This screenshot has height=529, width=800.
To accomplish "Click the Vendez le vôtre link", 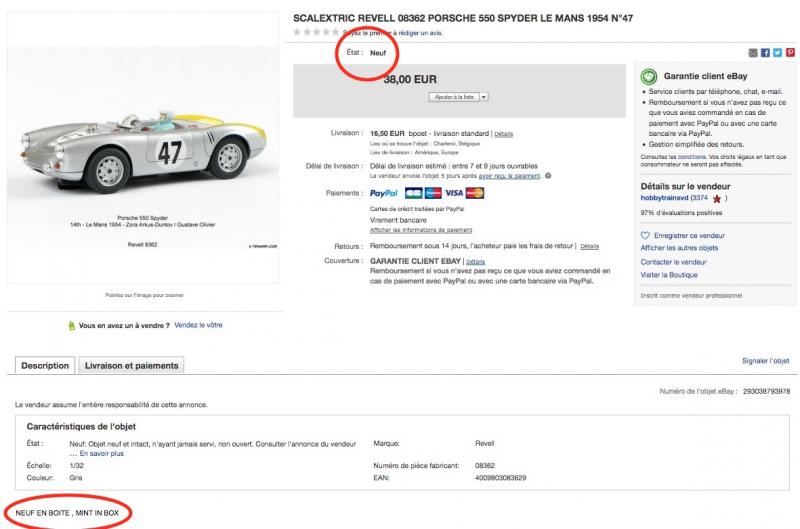I will (198, 325).
